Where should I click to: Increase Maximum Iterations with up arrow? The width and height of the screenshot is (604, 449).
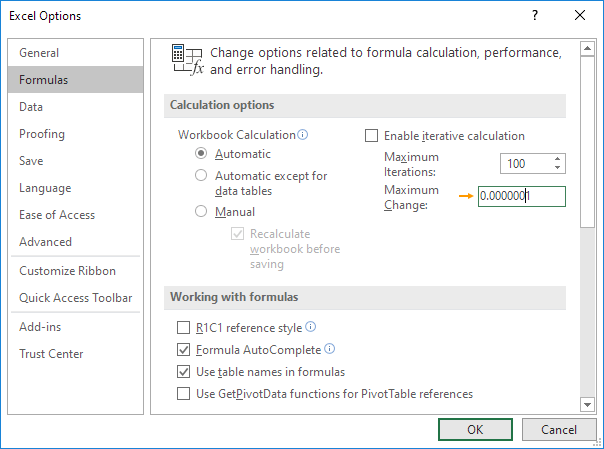[x=556, y=159]
